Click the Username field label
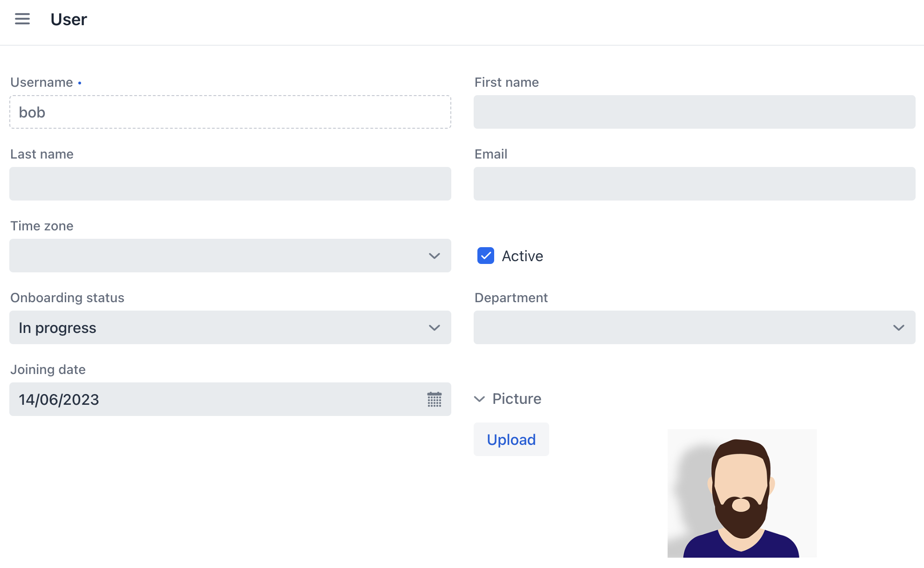This screenshot has height=568, width=924. tap(41, 83)
